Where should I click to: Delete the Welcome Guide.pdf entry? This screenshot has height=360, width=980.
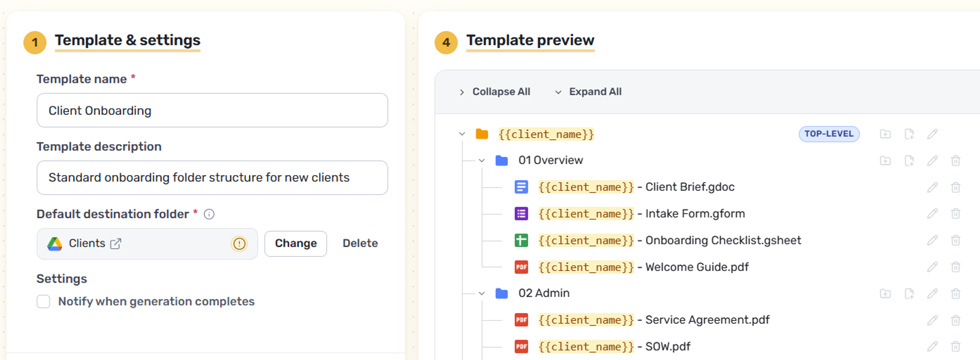pos(956,267)
